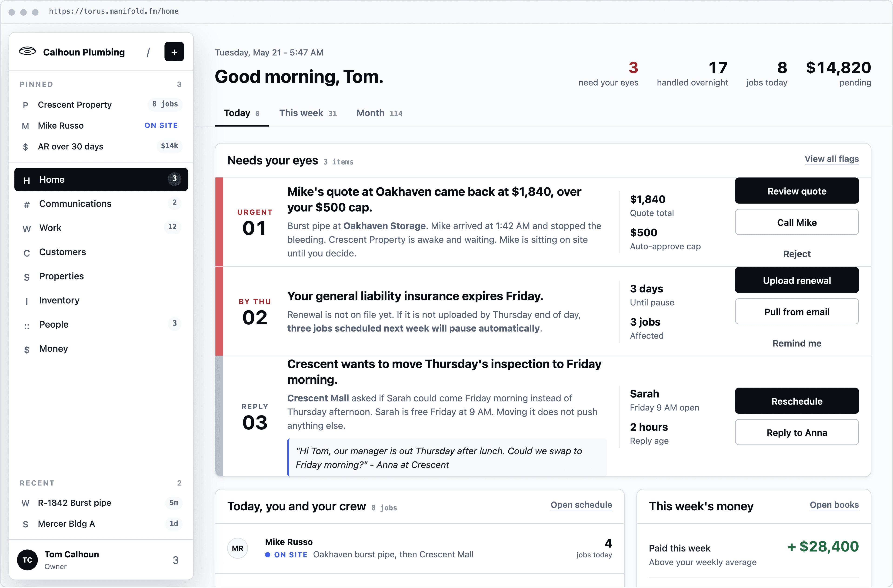Click the Upload renewal button
Image resolution: width=893 pixels, height=588 pixels.
796,280
